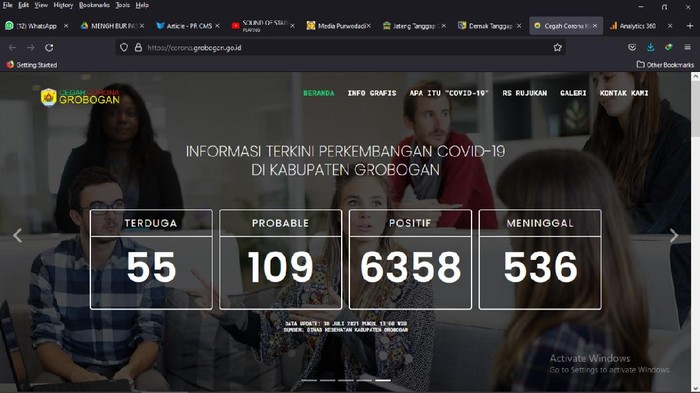Show the previous carousel slide
The height and width of the screenshot is (393, 700).
point(17,235)
